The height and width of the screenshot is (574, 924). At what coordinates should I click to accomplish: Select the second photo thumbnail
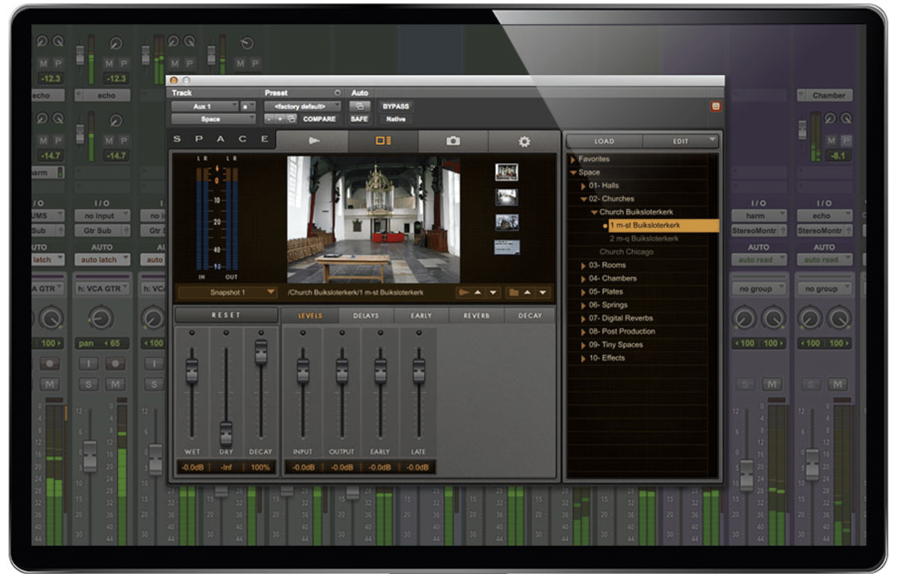pyautogui.click(x=506, y=197)
